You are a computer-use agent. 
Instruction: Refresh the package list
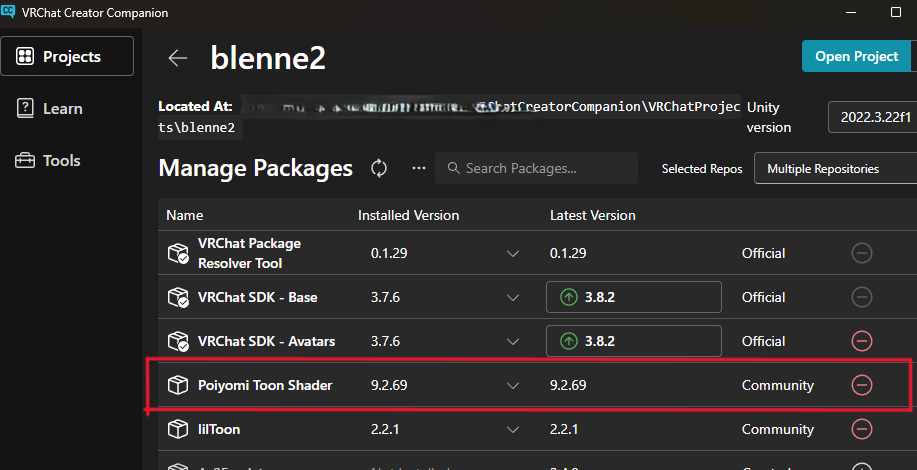(379, 168)
